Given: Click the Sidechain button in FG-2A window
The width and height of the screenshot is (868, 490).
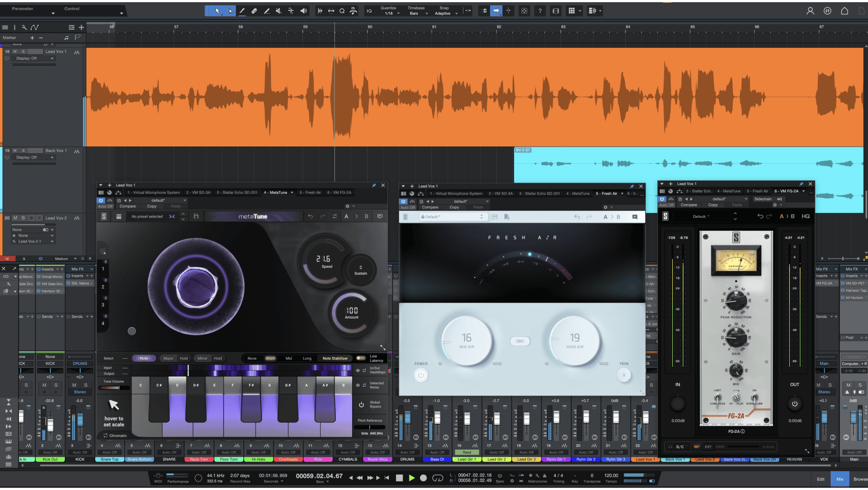Looking at the screenshot, I should (763, 199).
